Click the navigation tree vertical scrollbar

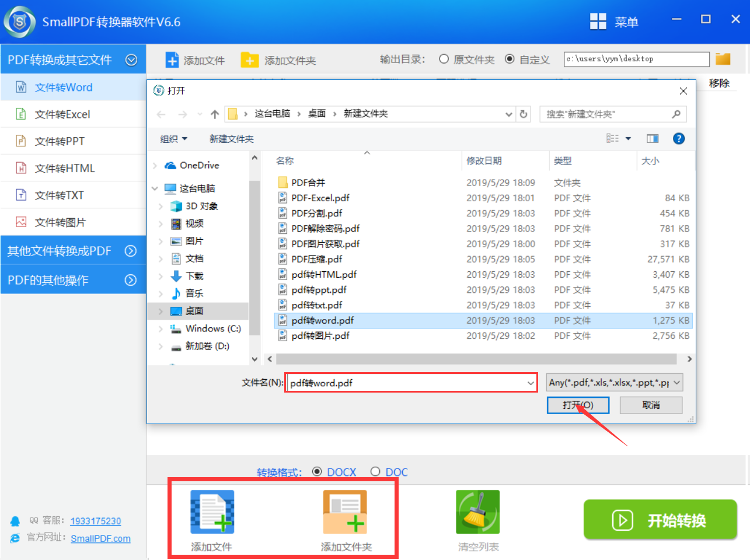tap(254, 258)
